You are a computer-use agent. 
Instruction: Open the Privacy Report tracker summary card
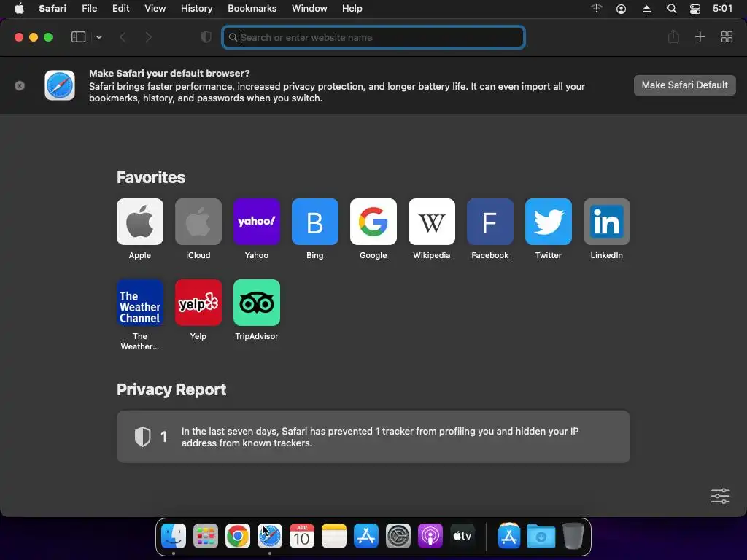point(373,437)
